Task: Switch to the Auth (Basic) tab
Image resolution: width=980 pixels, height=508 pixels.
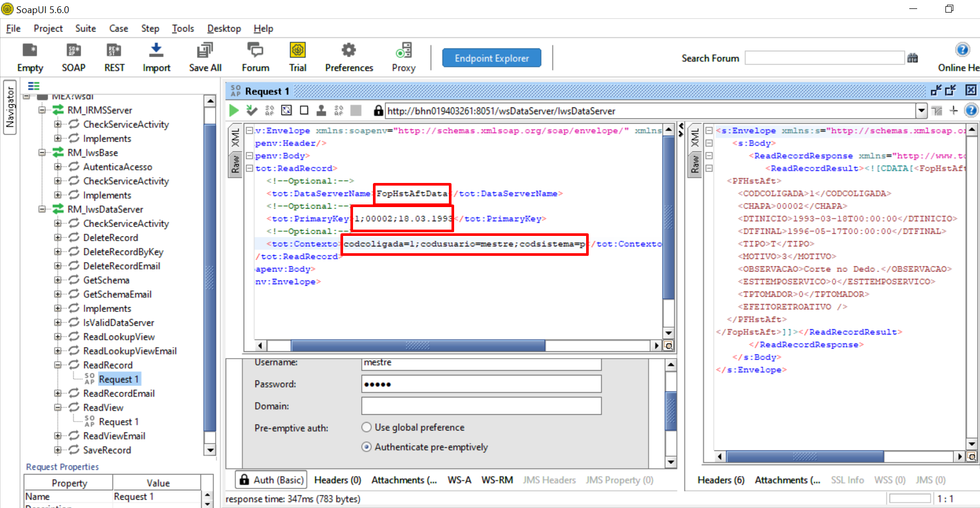Action: [271, 480]
